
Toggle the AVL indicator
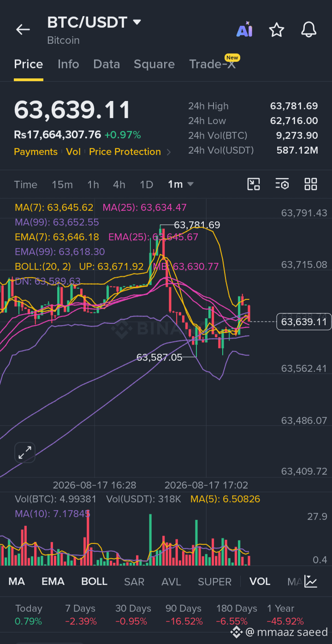tap(171, 582)
